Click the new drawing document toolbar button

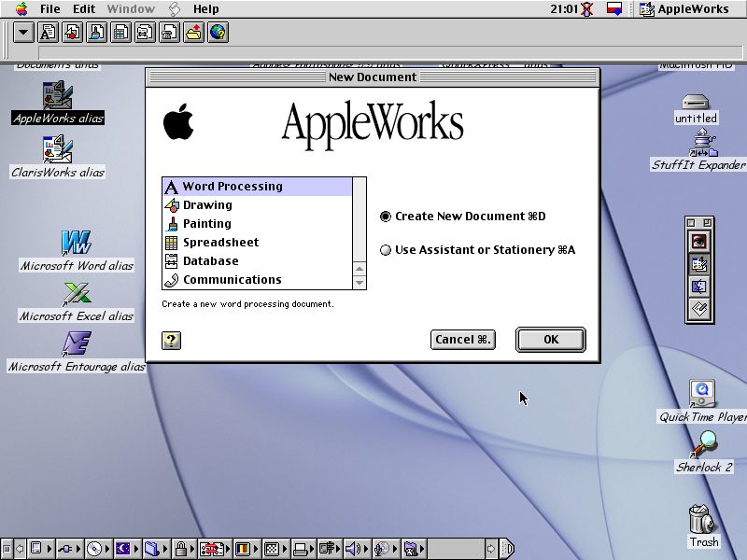coord(73,33)
